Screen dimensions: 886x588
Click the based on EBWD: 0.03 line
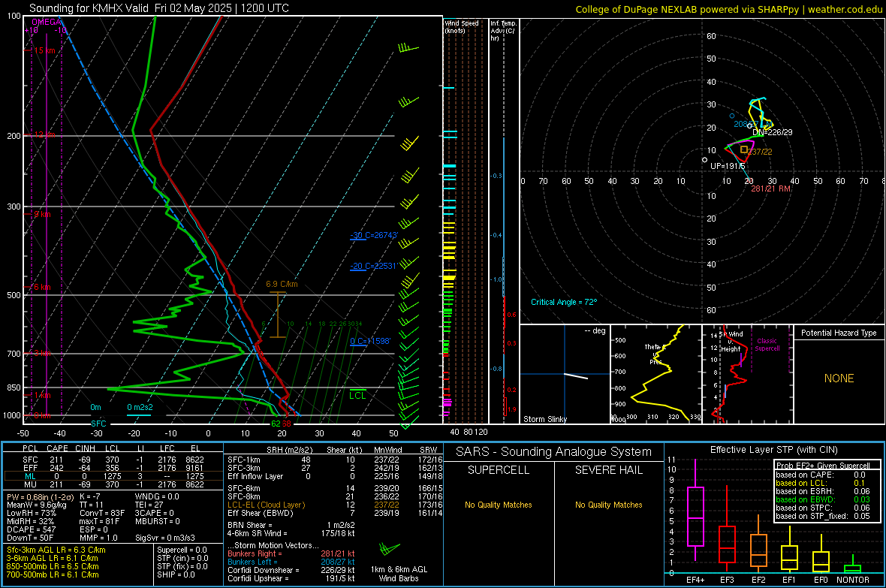[823, 499]
